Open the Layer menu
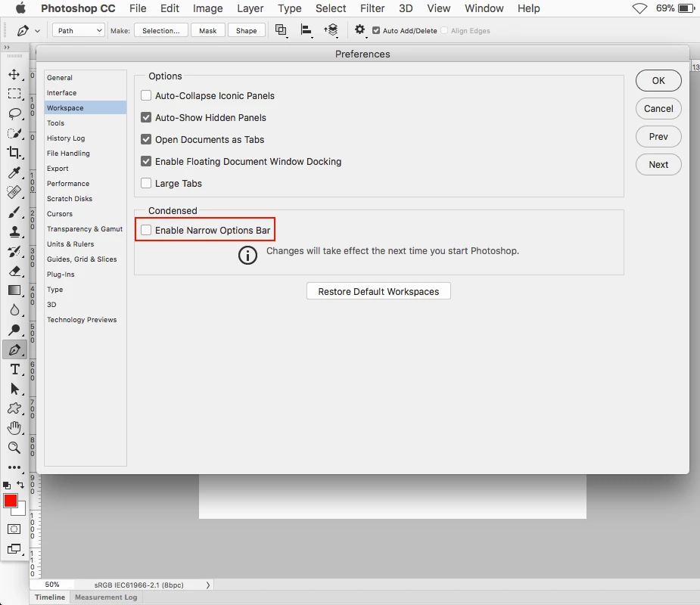This screenshot has height=605, width=700. point(250,8)
